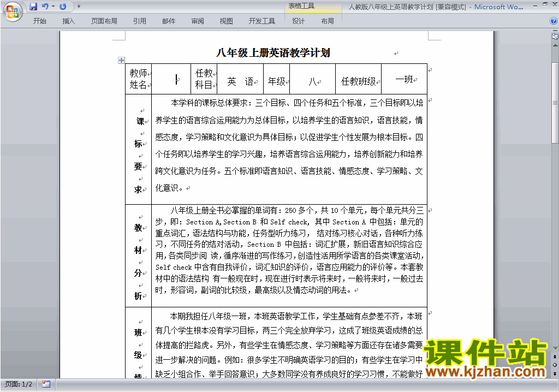Click paragraph starting 本学科的课标总体要求
This screenshot has width=559, height=392.
coord(289,145)
